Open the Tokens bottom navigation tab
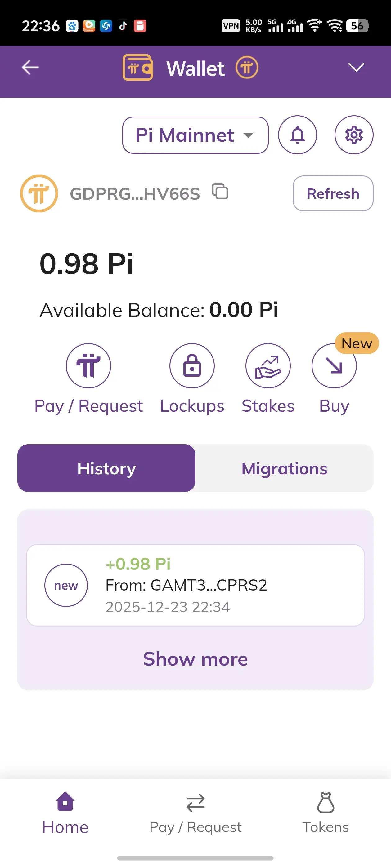The height and width of the screenshot is (868, 391). click(x=326, y=813)
